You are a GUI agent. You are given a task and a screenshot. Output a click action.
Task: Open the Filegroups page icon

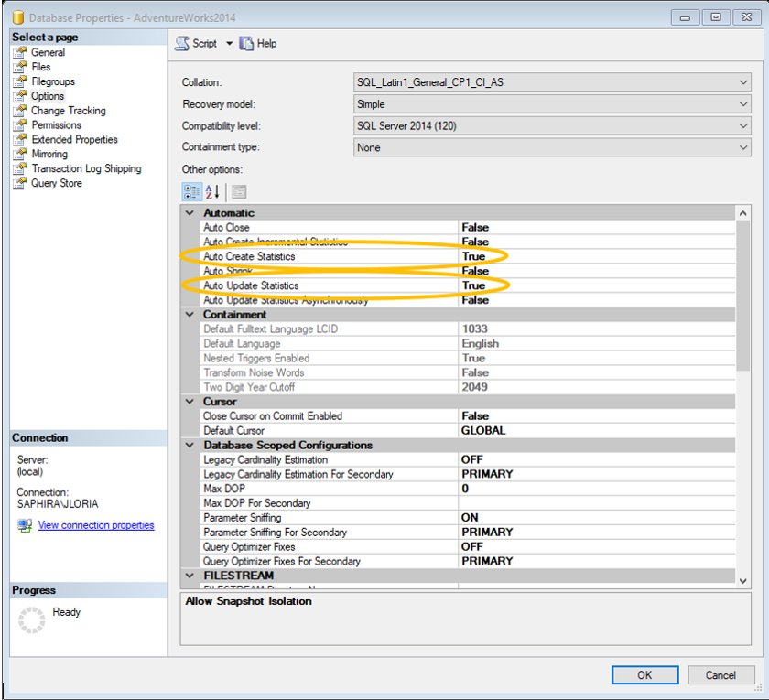(x=20, y=81)
